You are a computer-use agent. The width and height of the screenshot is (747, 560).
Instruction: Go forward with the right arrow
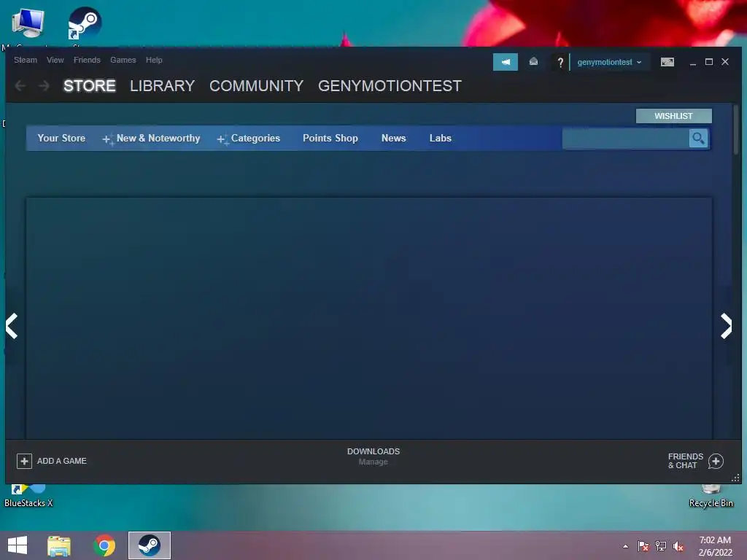[x=44, y=86]
